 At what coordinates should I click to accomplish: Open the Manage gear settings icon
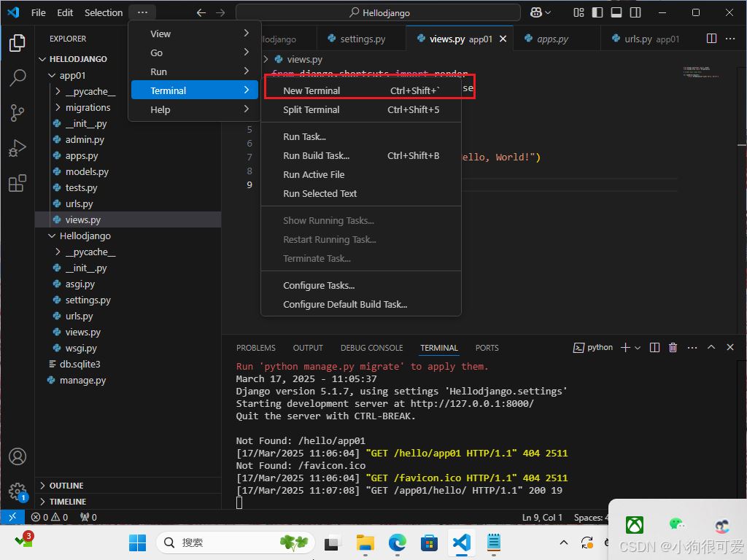(18, 491)
